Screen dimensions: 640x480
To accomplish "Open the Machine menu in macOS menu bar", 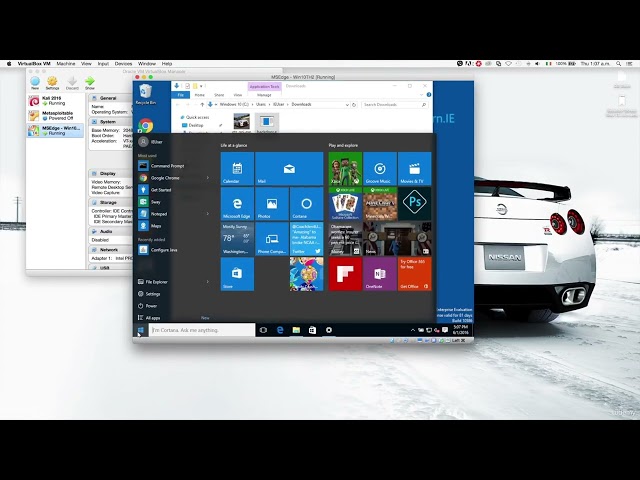I will tap(66, 64).
